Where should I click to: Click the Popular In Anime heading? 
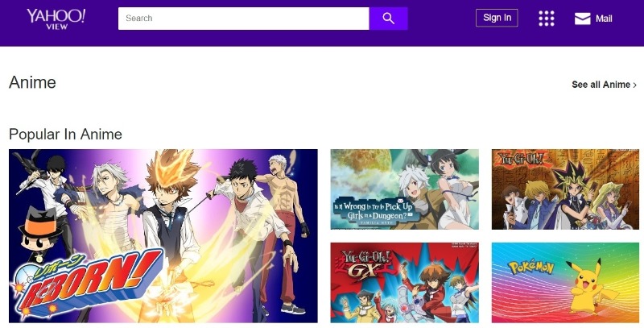(65, 135)
